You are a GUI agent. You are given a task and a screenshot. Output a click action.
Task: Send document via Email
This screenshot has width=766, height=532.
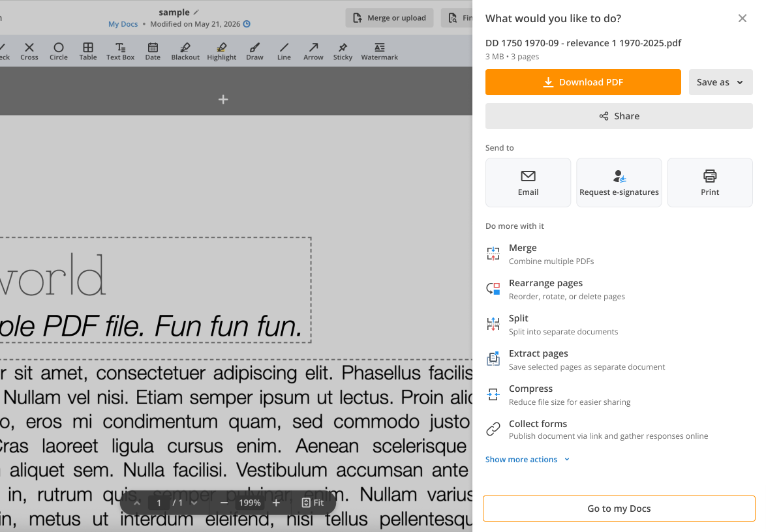[x=528, y=183]
